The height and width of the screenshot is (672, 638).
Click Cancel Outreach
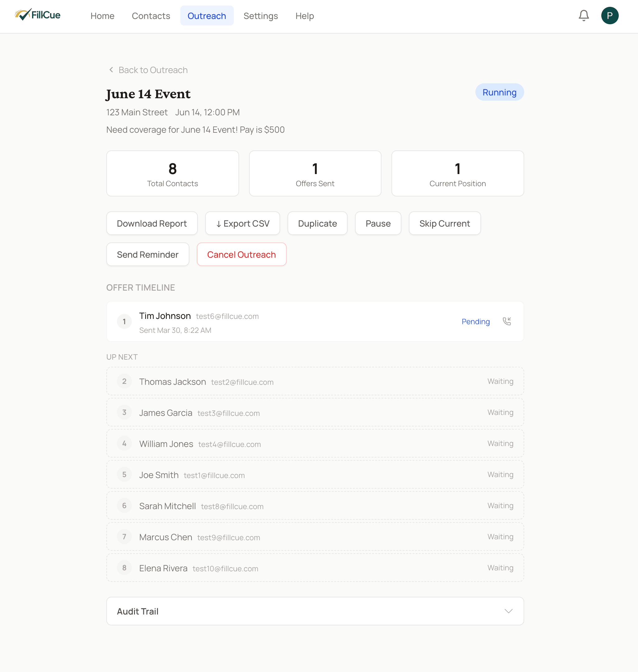242,254
